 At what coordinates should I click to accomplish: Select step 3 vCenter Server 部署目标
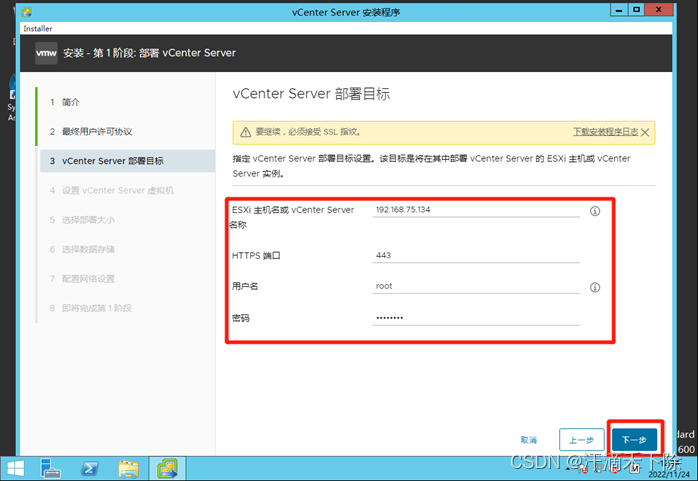click(x=127, y=161)
